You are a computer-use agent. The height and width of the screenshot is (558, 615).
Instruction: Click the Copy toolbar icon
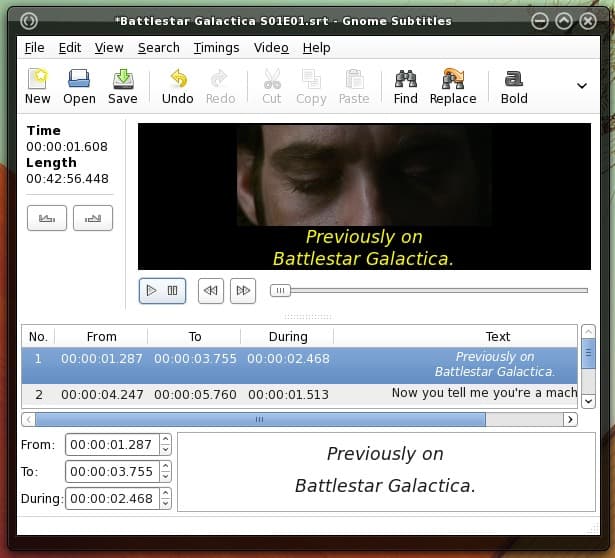pyautogui.click(x=311, y=86)
